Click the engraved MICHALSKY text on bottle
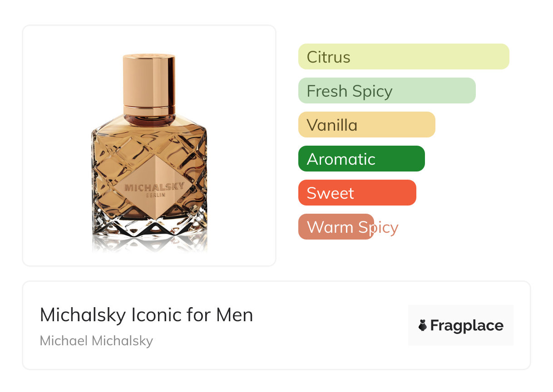This screenshot has width=553, height=392. [x=148, y=187]
